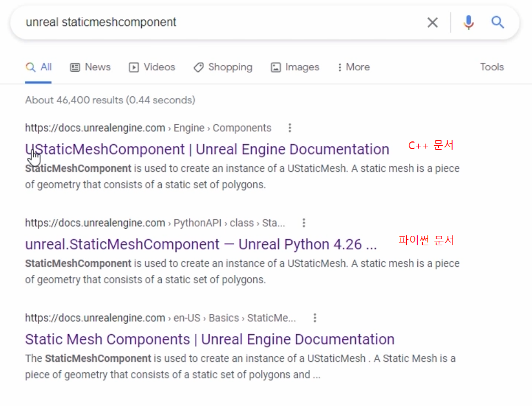This screenshot has width=532, height=406.
Task: Switch to the News tab
Action: (91, 67)
